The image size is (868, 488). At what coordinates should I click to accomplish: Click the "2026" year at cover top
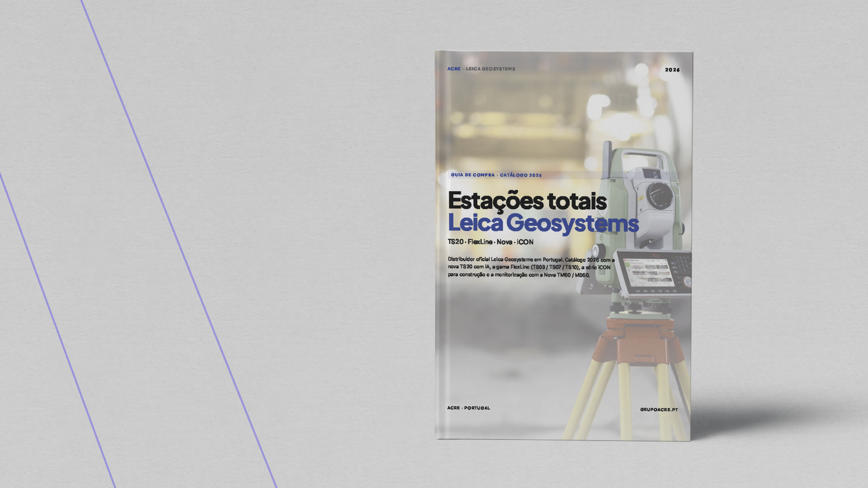(672, 70)
